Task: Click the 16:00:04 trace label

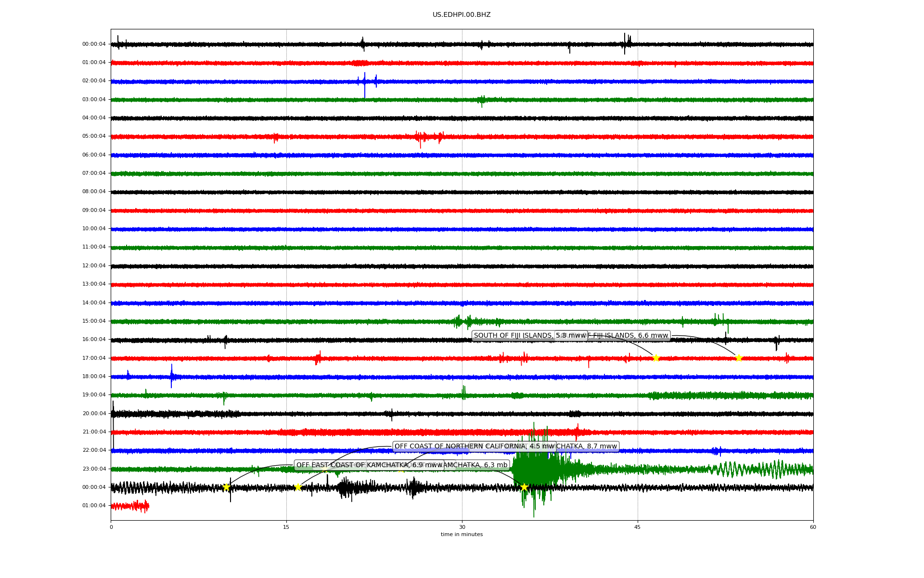Action: click(x=94, y=340)
